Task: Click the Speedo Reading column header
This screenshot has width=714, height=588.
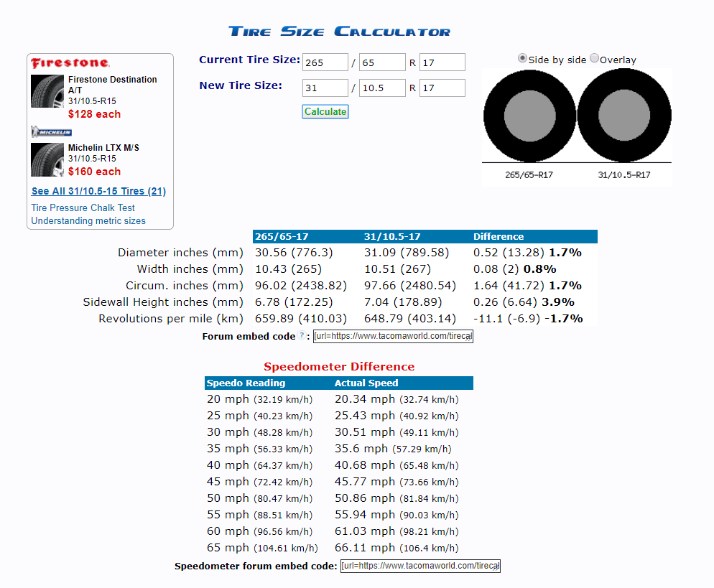Action: pyautogui.click(x=246, y=383)
